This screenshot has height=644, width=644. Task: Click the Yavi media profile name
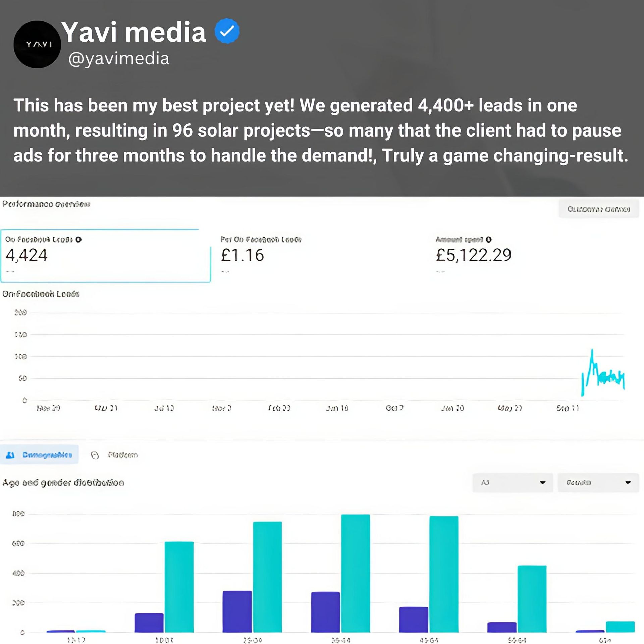point(133,32)
